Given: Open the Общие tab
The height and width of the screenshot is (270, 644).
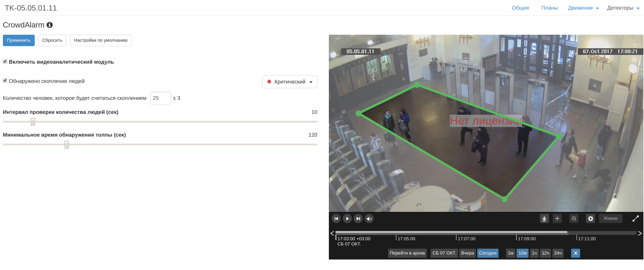Looking at the screenshot, I should 520,8.
